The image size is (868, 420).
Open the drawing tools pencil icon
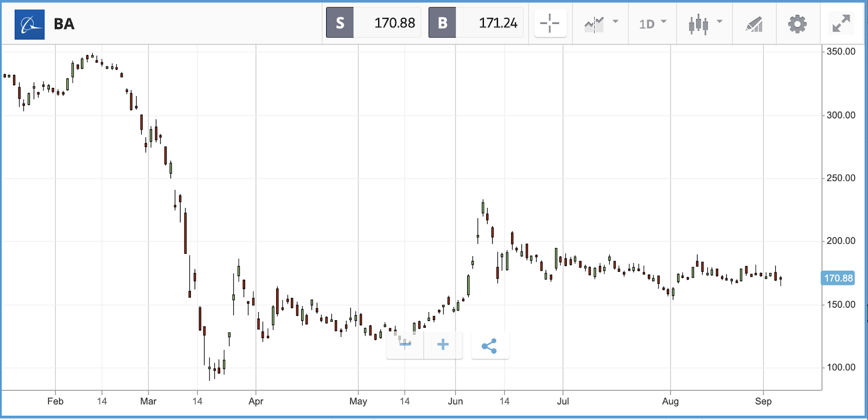[754, 24]
